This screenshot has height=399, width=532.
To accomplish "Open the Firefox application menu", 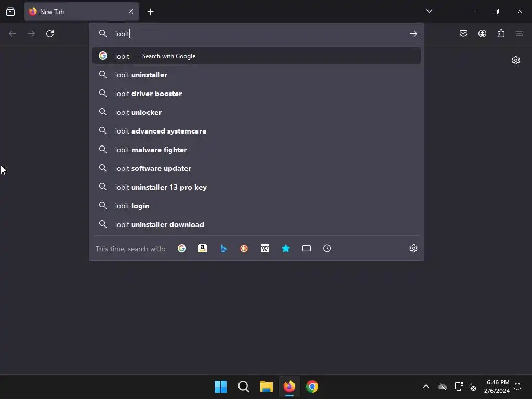I will pos(520,33).
